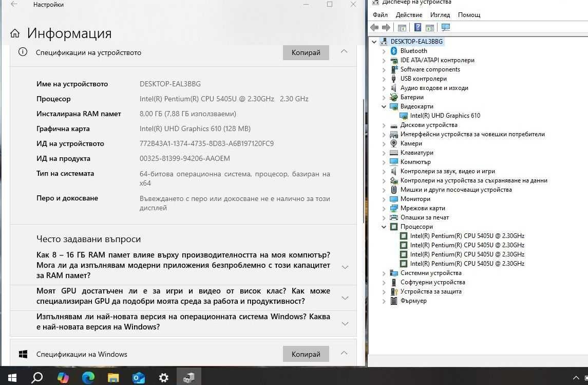The height and width of the screenshot is (385, 588).
Task: Collapse Спецификации на Windows section chevron
Action: pyautogui.click(x=344, y=353)
